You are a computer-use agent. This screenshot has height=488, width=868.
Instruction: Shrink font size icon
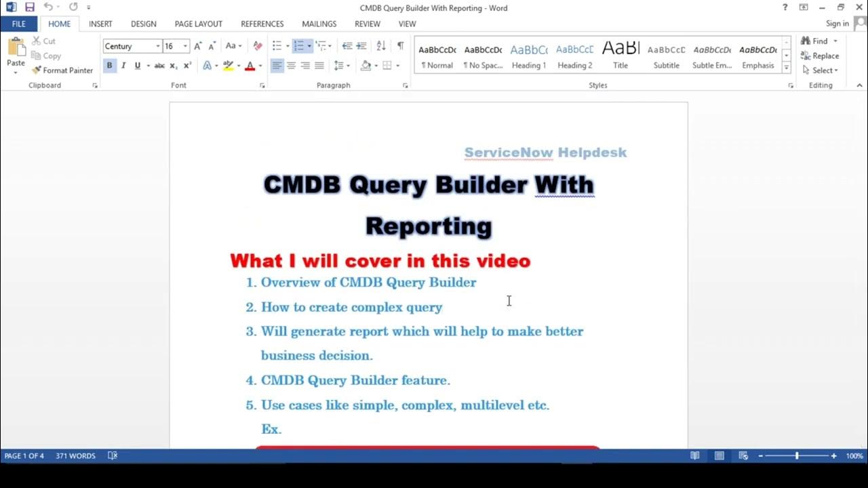pyautogui.click(x=212, y=46)
